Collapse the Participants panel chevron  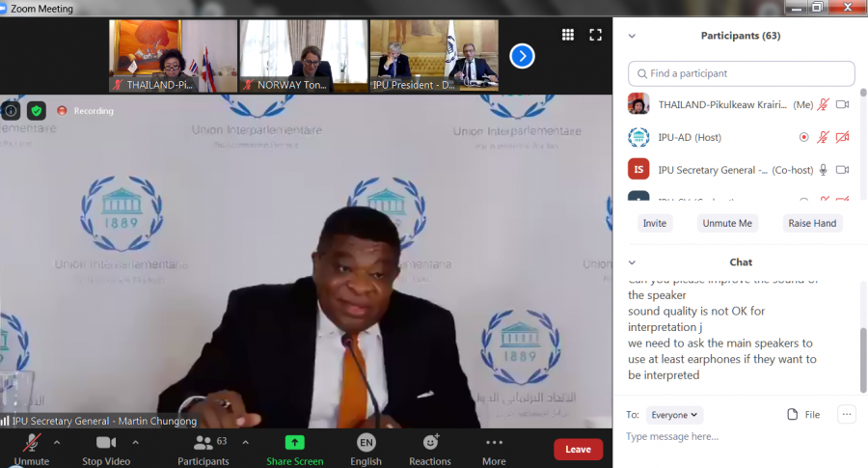point(633,36)
